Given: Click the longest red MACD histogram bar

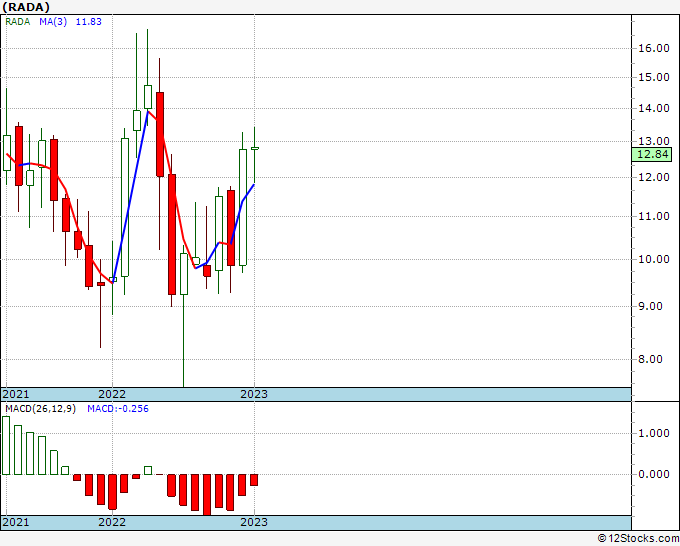Looking at the screenshot, I should (x=207, y=495).
